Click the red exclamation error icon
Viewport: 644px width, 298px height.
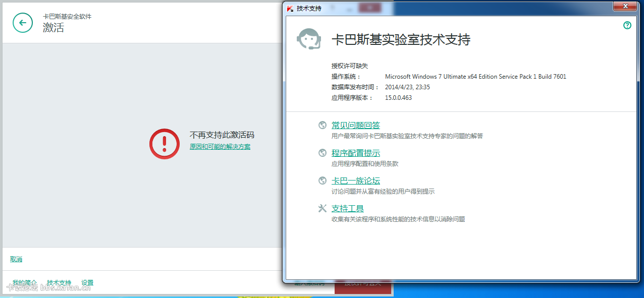[165, 144]
